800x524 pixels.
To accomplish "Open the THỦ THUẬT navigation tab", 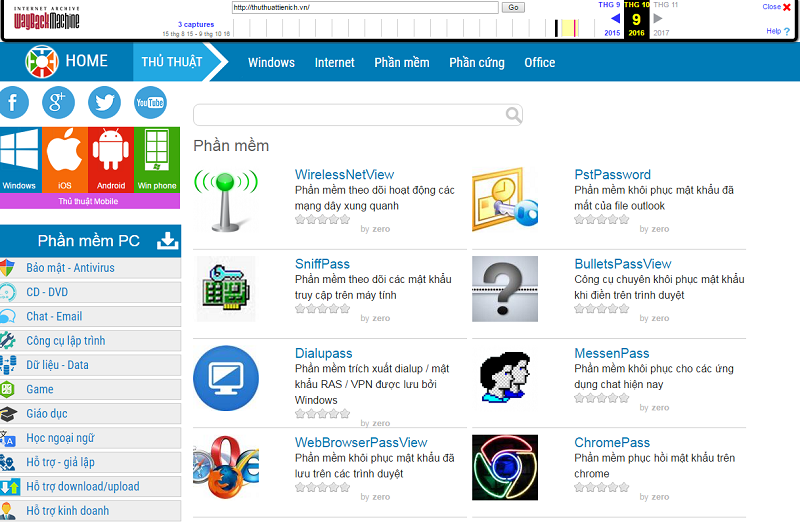I will pos(172,62).
